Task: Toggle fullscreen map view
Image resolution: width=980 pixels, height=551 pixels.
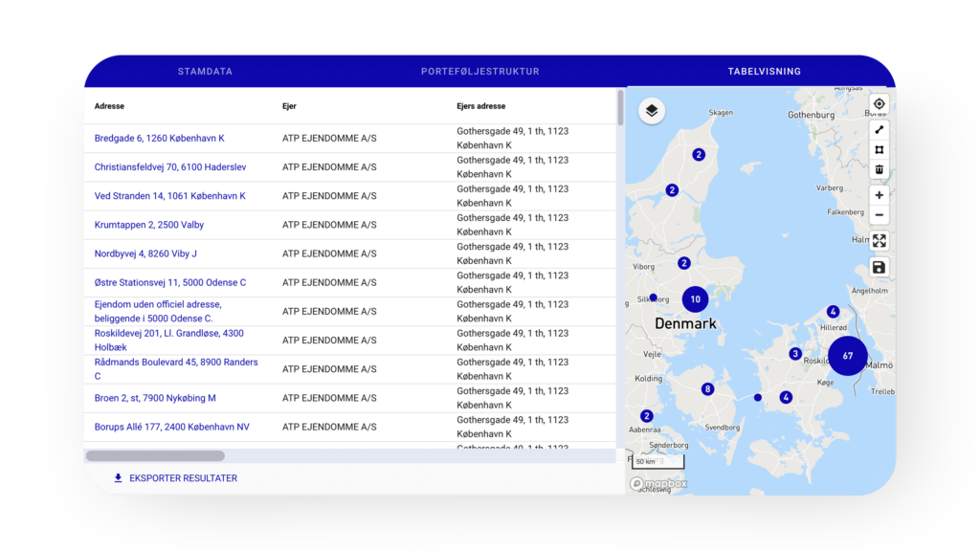Action: (x=879, y=241)
